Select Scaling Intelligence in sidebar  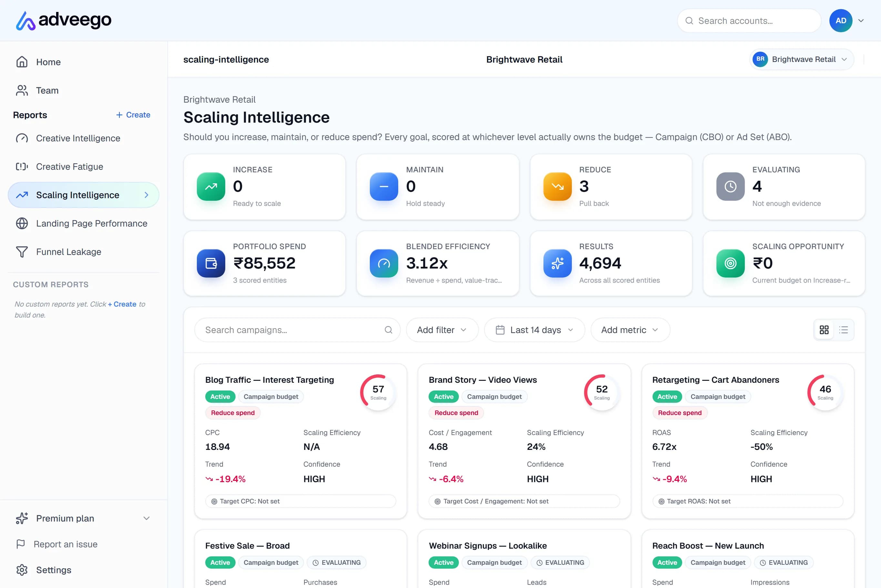click(x=83, y=195)
